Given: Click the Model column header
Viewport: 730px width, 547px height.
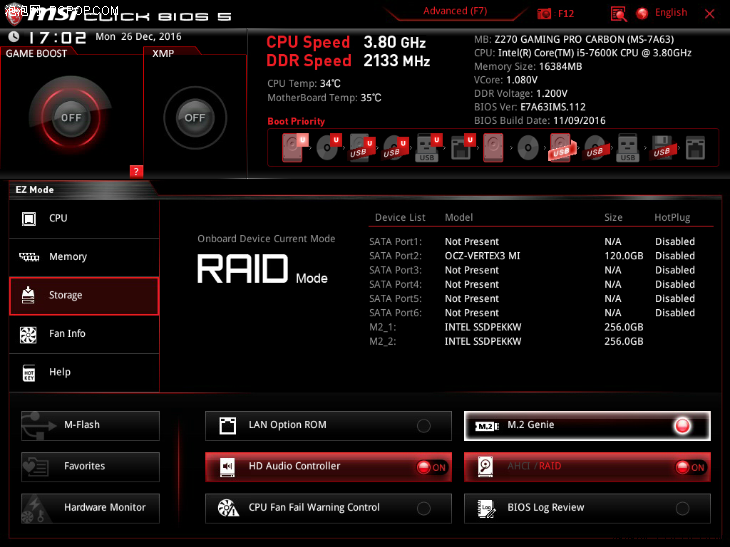Looking at the screenshot, I should [x=459, y=217].
